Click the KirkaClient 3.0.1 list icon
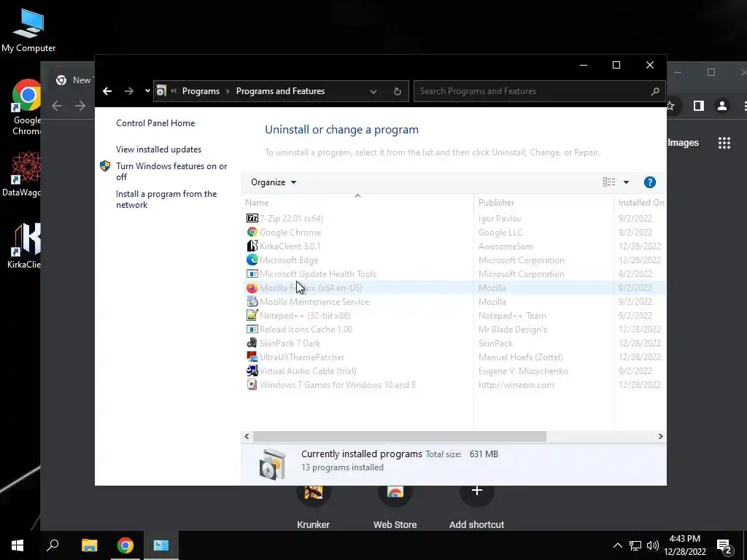The width and height of the screenshot is (747, 560). [252, 246]
